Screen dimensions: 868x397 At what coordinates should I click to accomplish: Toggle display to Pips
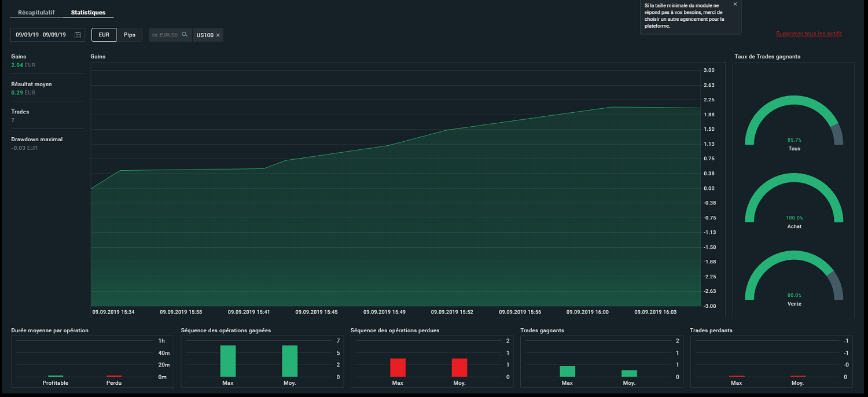point(130,35)
